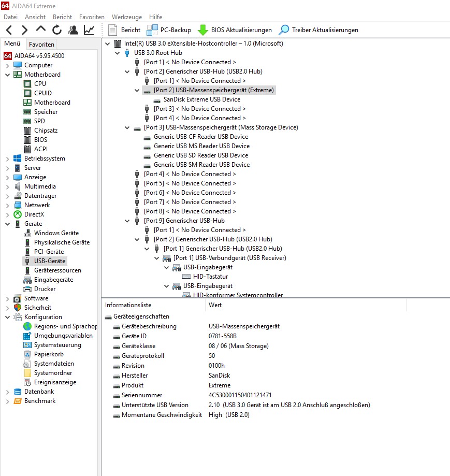Open BIOS Aktualisierungen
The width and height of the screenshot is (450, 476).
coord(235,30)
